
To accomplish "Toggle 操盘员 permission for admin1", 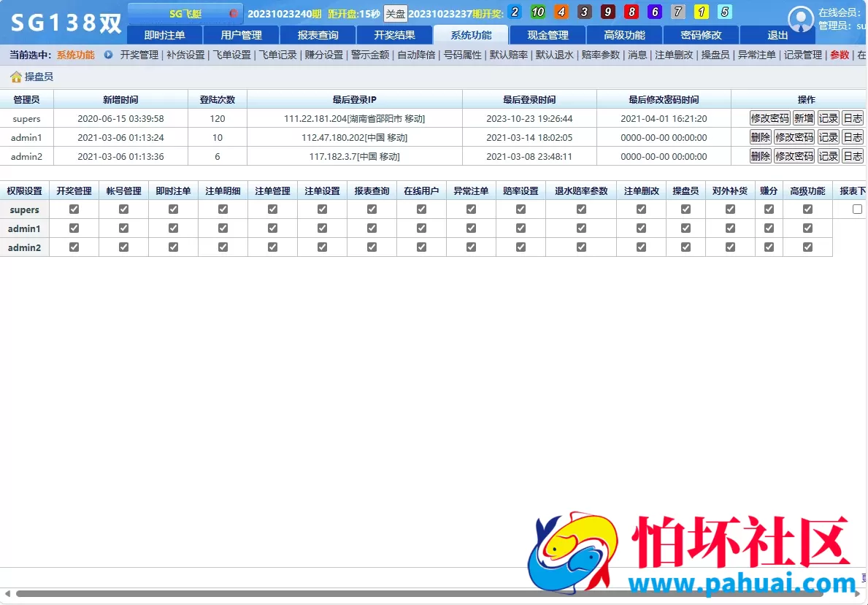I will click(686, 228).
